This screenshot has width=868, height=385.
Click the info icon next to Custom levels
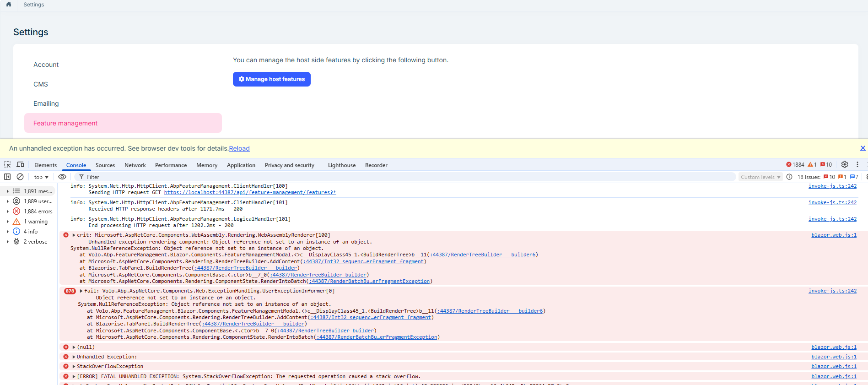point(789,177)
